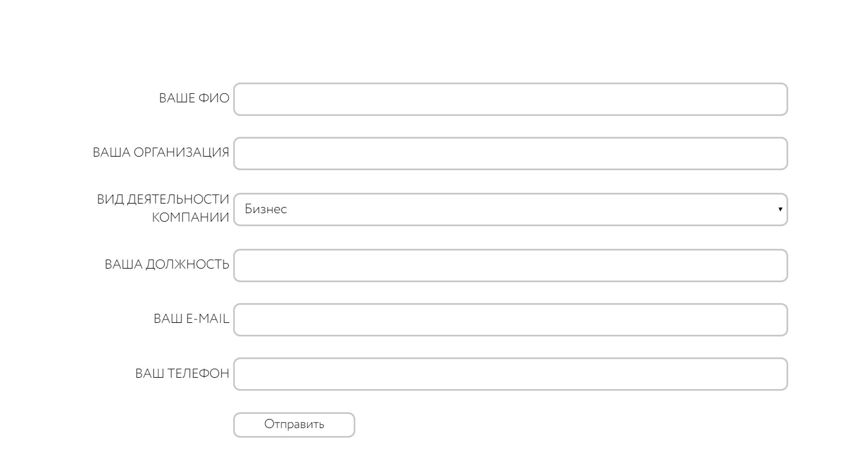Click the ВАШЕ ФИО label text
868x462 pixels.
click(194, 98)
